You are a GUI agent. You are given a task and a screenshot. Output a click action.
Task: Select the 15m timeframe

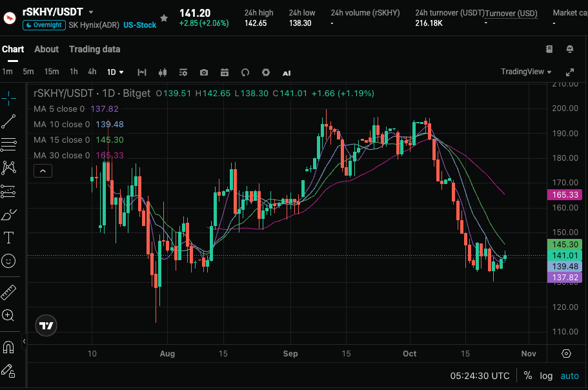point(52,72)
